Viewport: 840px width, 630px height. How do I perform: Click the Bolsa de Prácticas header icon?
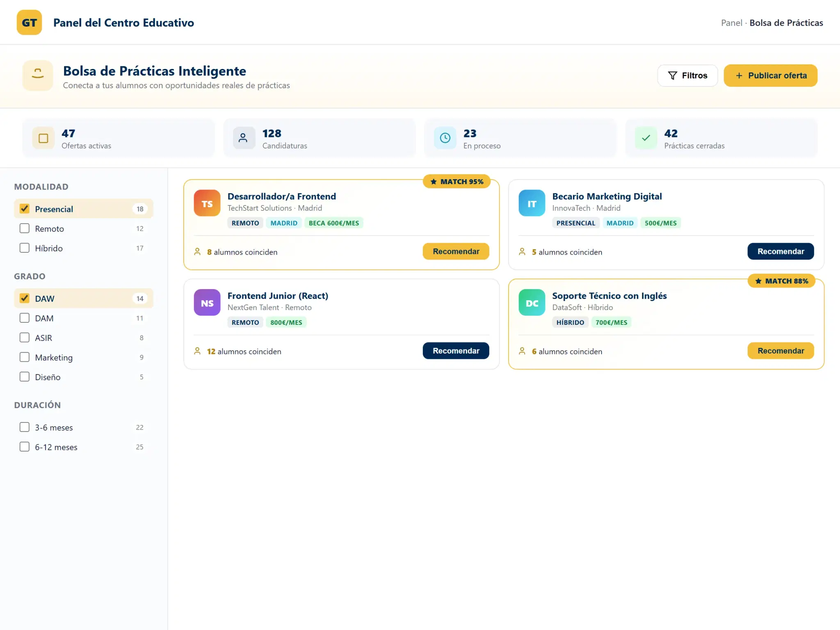38,75
